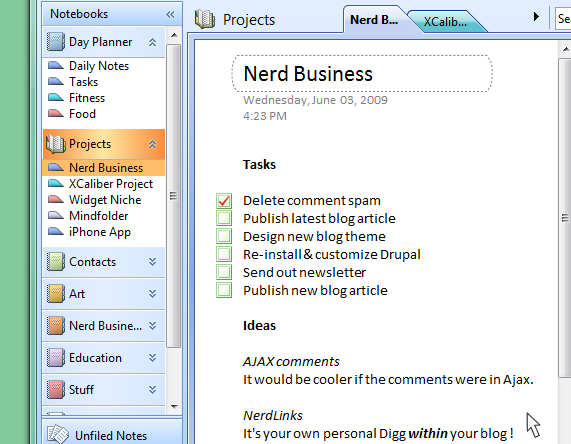Viewport: 571px width, 444px height.
Task: Click the Education notebook icon
Action: (56, 358)
